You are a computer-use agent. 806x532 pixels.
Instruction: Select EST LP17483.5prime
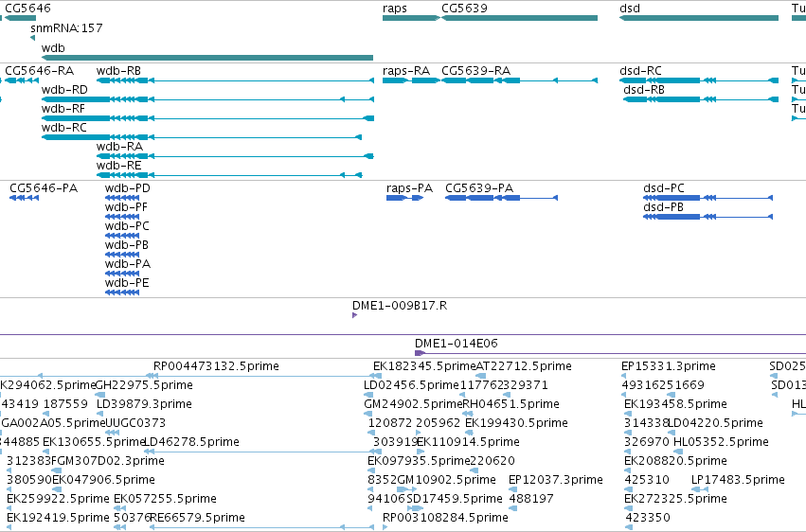(x=738, y=480)
